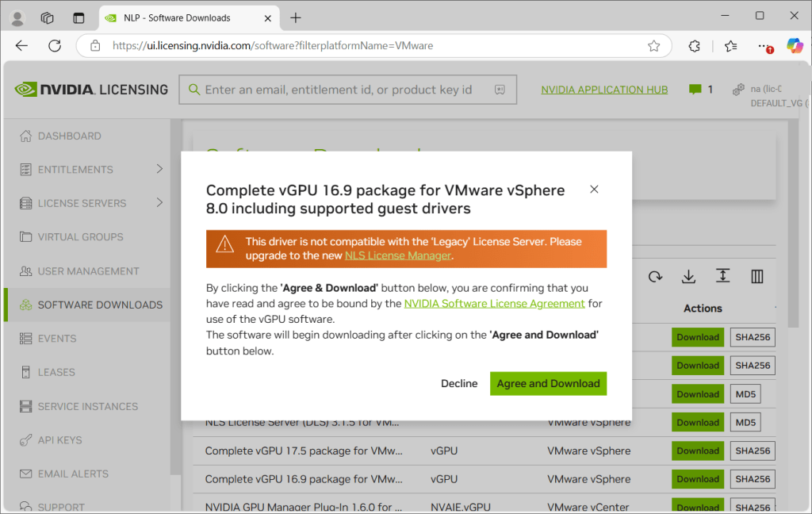
Task: Open a new browser tab
Action: 296,17
